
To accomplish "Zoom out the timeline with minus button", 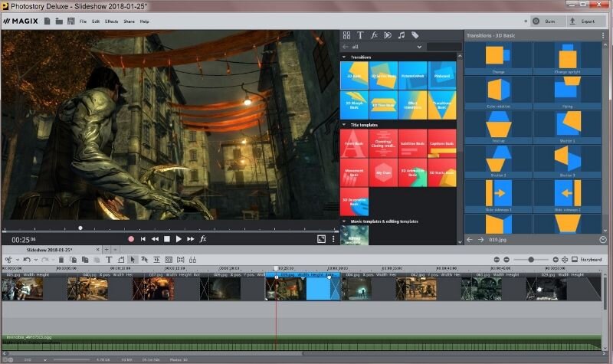I will (506, 260).
